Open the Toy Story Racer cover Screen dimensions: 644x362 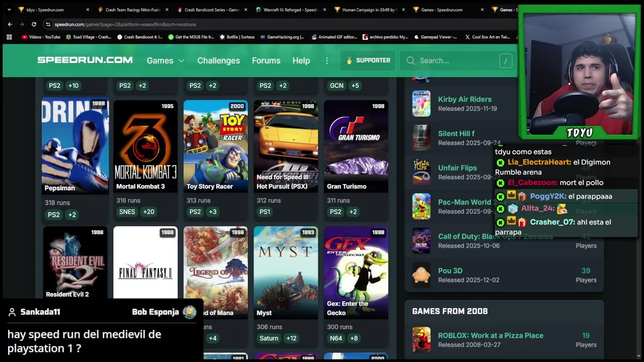215,146
